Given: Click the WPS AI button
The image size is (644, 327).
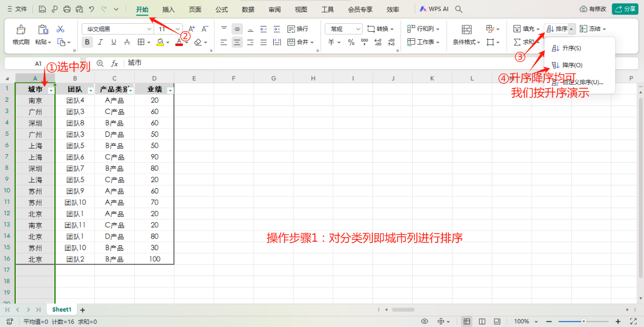Looking at the screenshot, I should [434, 9].
